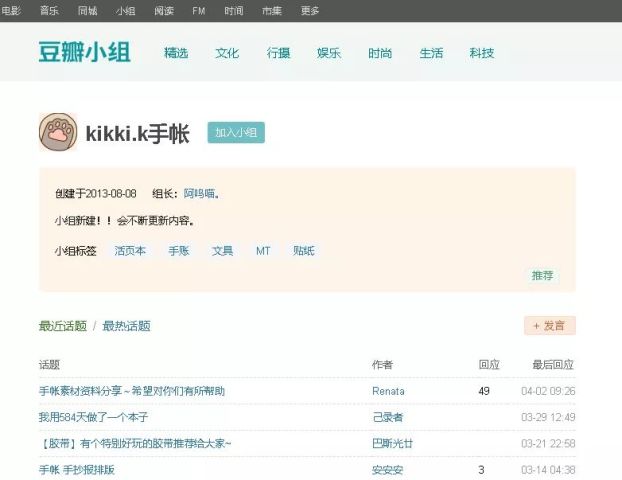The image size is (622, 480).
Task: Click last reply time 03-21 22:58
Action: [548, 443]
